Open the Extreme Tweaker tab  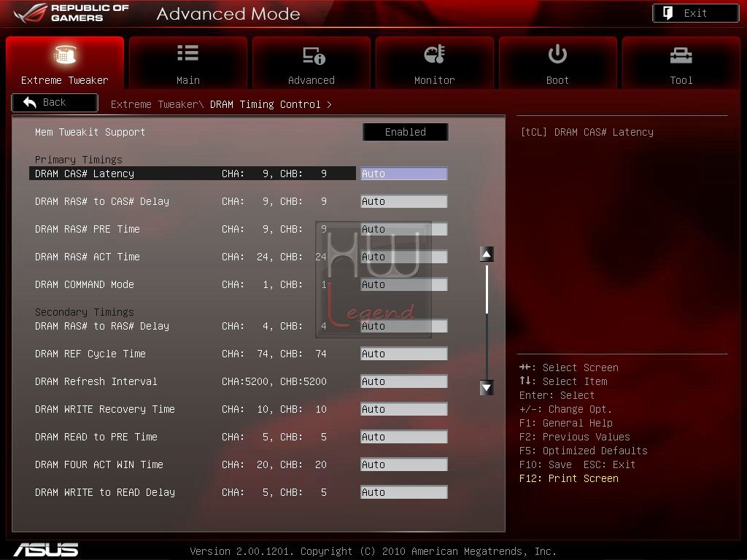(x=65, y=63)
